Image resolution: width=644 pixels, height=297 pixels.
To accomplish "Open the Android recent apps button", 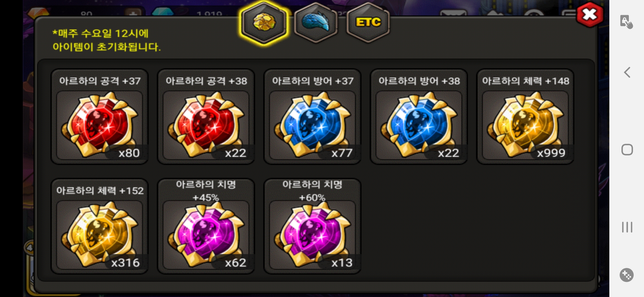I will click(627, 227).
